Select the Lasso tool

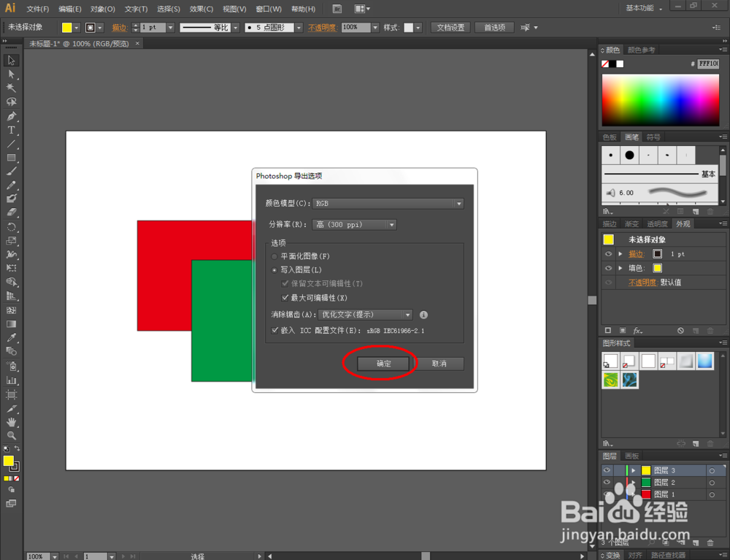pyautogui.click(x=11, y=101)
